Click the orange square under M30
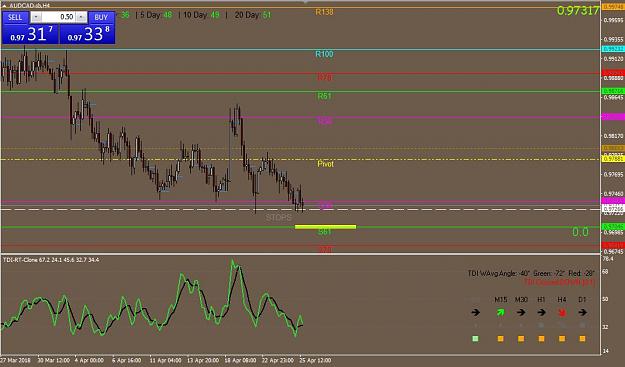This screenshot has height=367, width=625. (521, 339)
